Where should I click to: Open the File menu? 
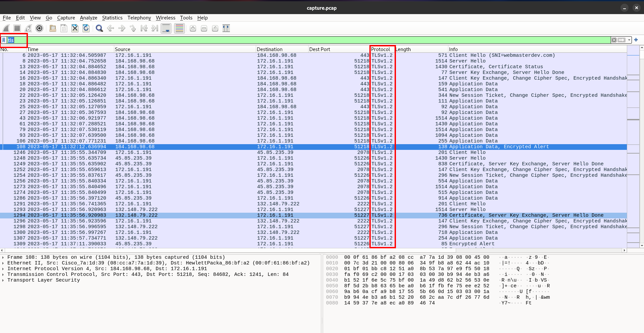(7, 18)
